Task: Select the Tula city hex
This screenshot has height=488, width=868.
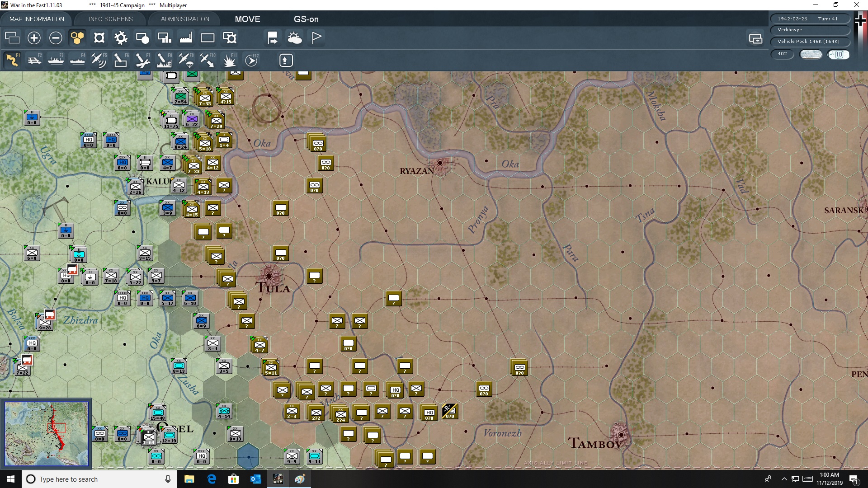Action: [269, 276]
